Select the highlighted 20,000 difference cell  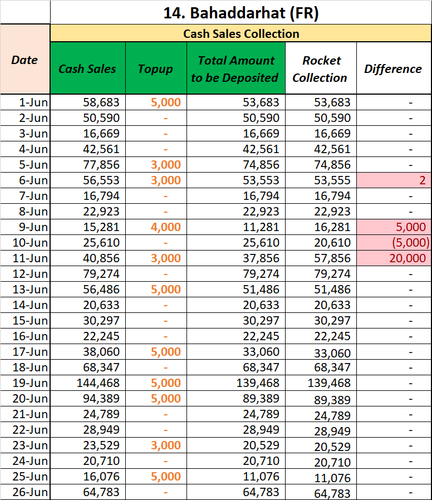click(x=394, y=258)
